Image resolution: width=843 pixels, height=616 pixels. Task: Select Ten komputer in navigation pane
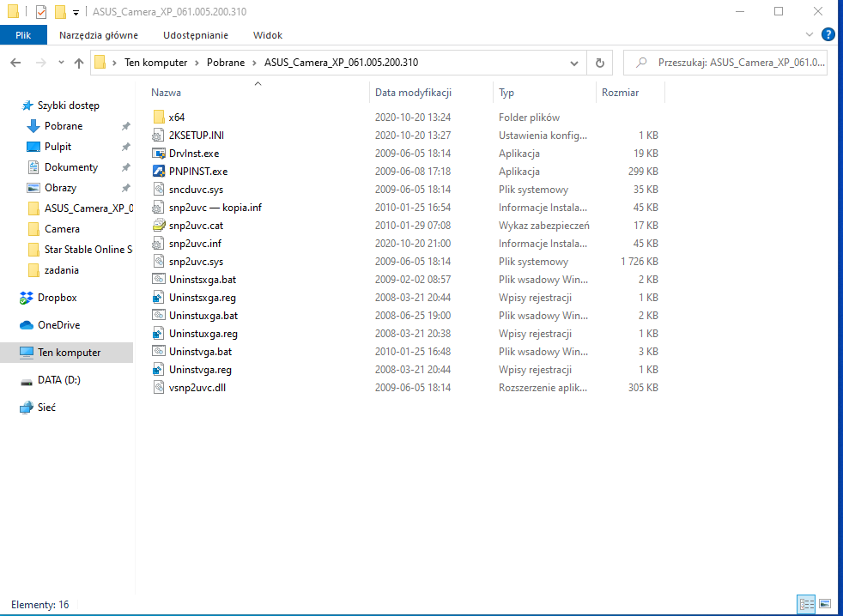point(67,353)
